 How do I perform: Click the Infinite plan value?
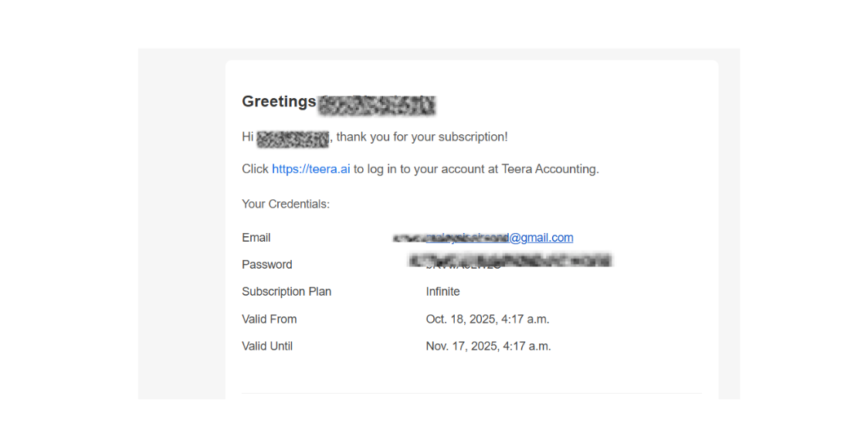click(x=442, y=292)
